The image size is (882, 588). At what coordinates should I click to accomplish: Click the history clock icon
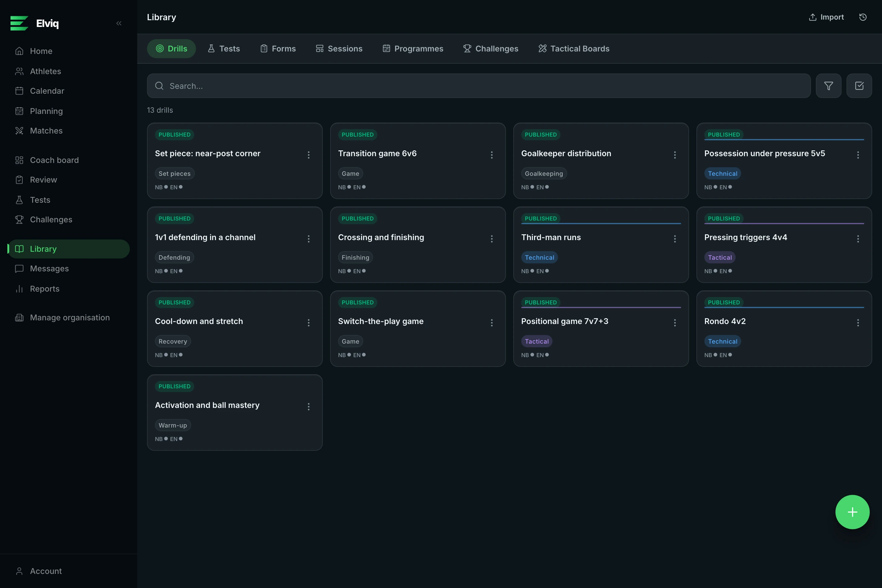click(863, 17)
